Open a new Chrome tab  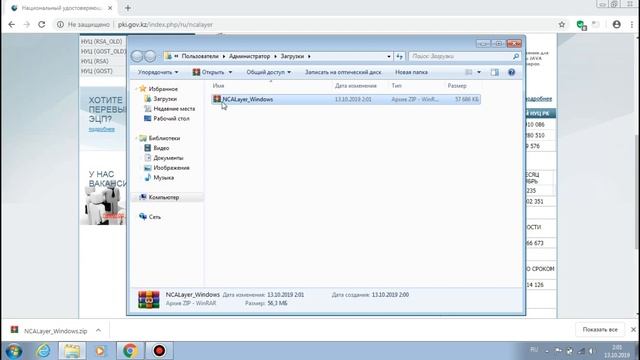click(128, 8)
